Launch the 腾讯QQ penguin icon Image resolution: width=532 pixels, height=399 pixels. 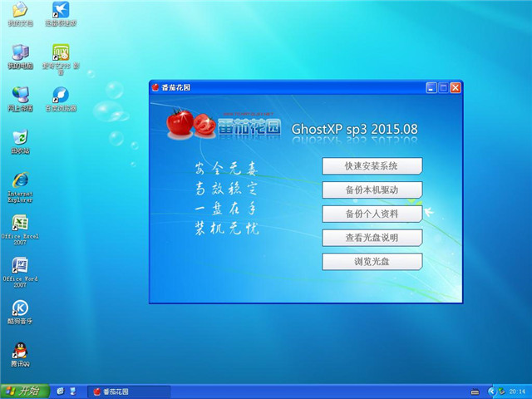pos(20,351)
